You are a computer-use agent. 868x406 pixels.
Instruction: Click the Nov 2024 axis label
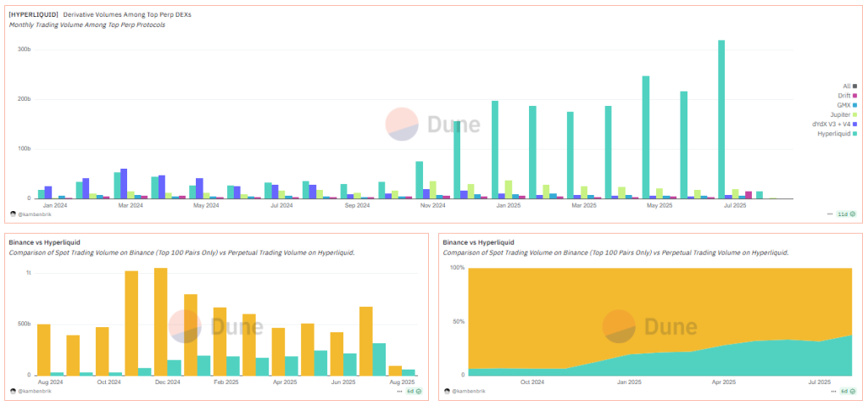point(432,205)
